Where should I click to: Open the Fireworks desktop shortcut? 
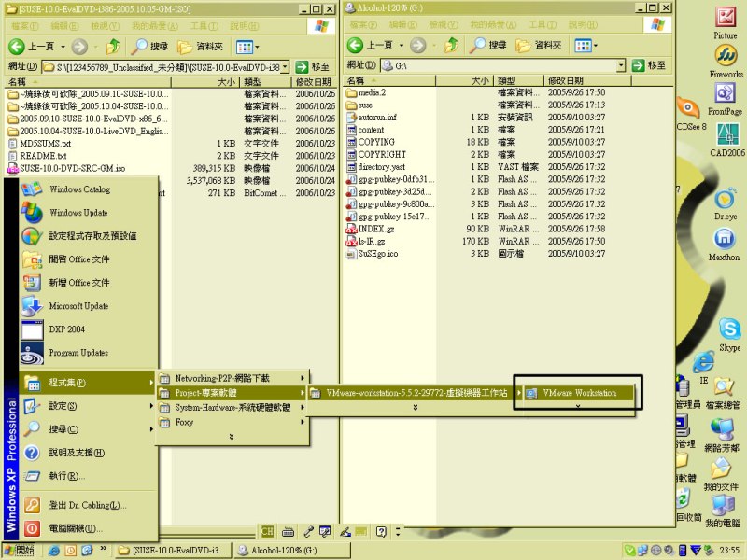tap(726, 62)
